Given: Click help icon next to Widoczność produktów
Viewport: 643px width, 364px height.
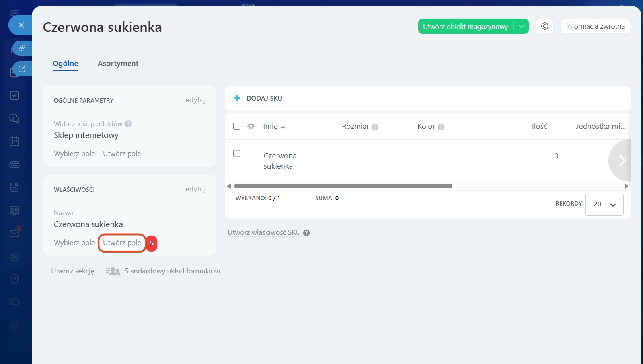Looking at the screenshot, I should pos(128,124).
